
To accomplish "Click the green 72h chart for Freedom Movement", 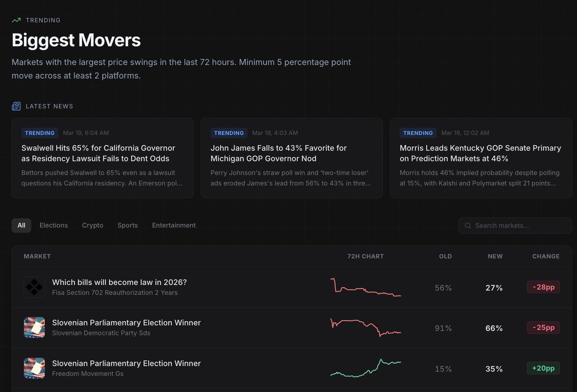I will (366, 368).
